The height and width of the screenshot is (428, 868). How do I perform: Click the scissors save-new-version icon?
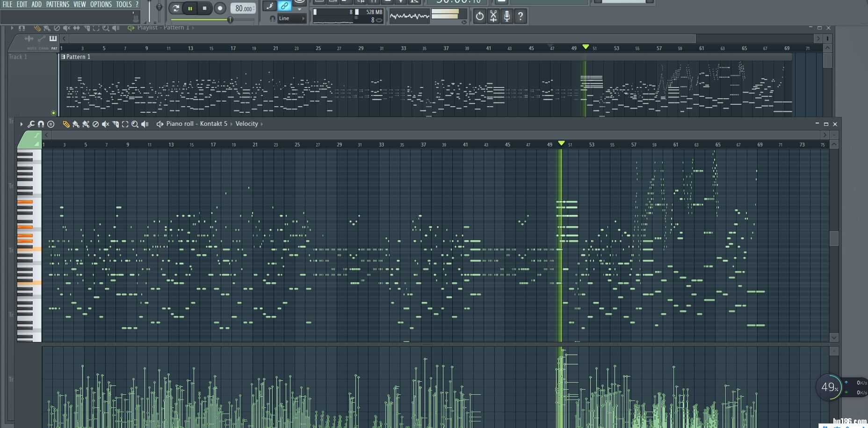(x=493, y=16)
